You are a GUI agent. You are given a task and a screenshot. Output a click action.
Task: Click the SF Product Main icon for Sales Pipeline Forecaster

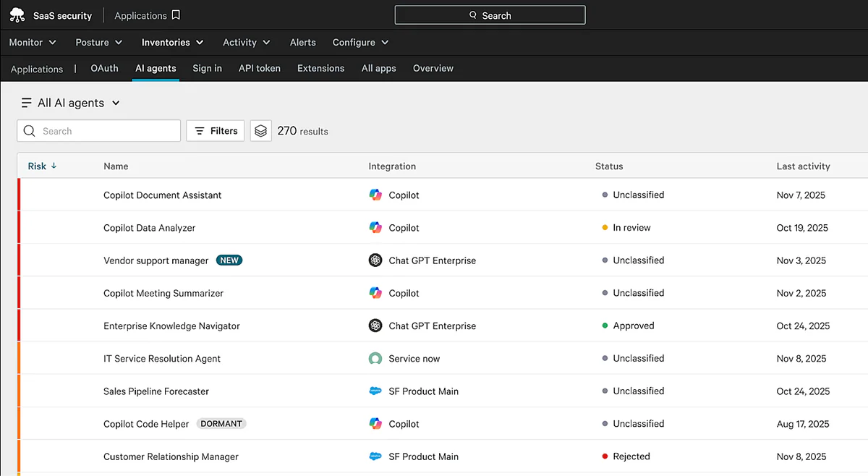click(375, 391)
